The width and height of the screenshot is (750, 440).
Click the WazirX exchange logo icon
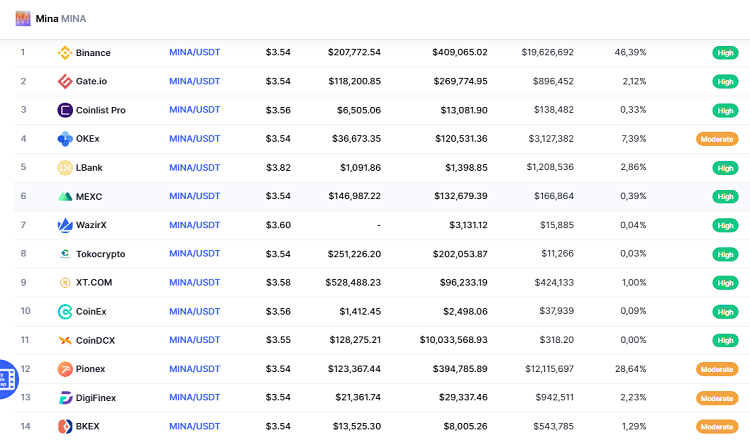click(65, 225)
